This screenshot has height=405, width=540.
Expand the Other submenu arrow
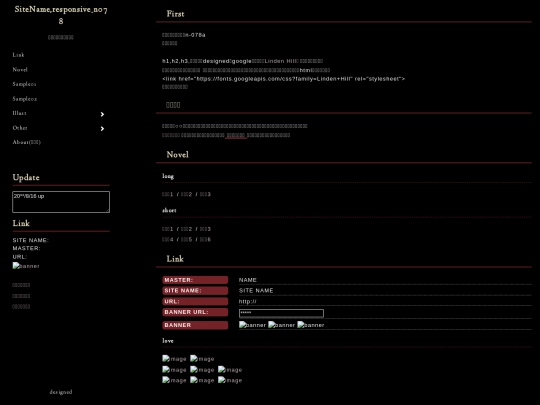[102, 129]
